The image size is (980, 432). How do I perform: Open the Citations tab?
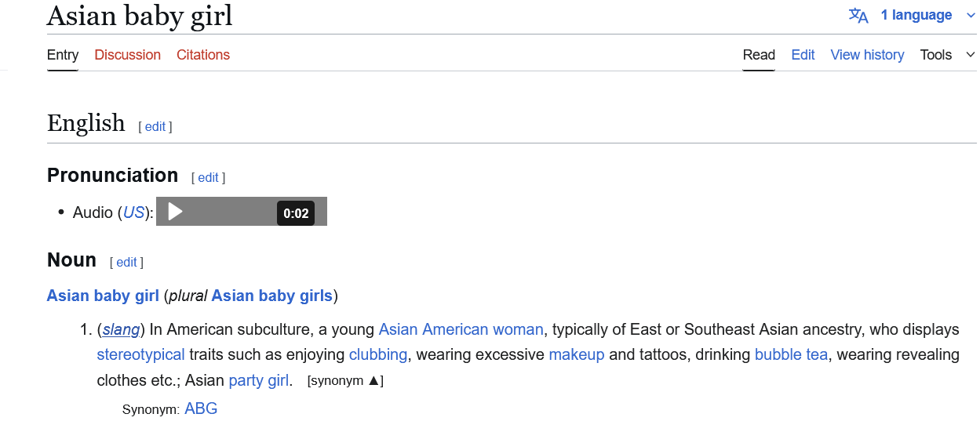203,55
